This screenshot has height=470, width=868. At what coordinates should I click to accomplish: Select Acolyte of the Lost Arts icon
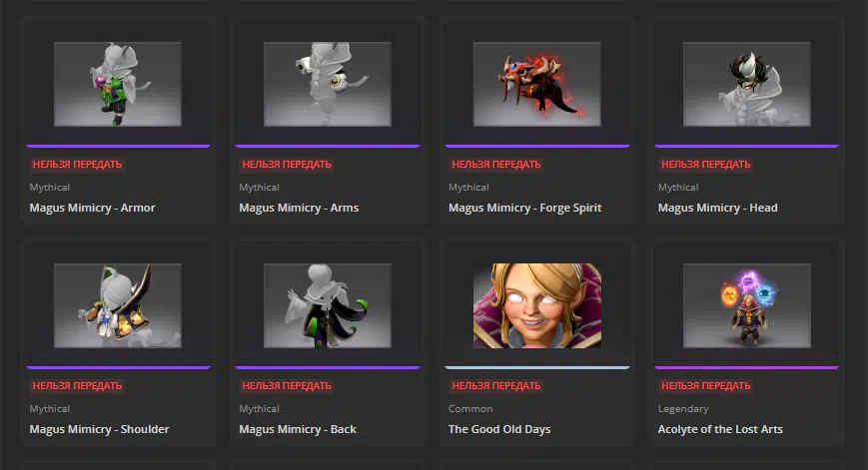pos(747,305)
